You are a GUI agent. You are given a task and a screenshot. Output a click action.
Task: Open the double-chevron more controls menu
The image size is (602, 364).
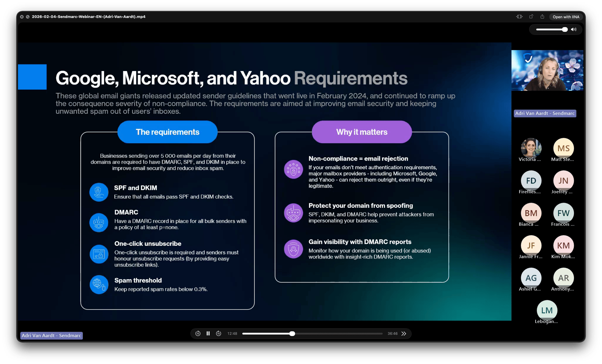pos(404,333)
